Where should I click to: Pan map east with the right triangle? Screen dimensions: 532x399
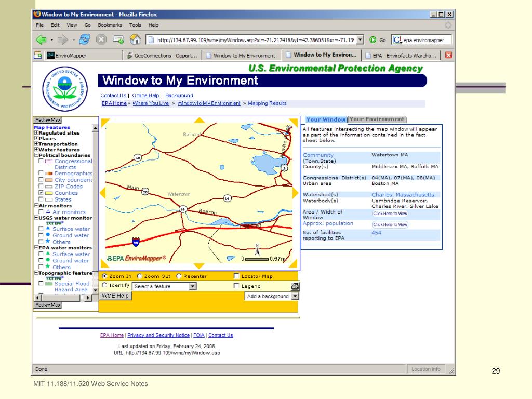(295, 193)
